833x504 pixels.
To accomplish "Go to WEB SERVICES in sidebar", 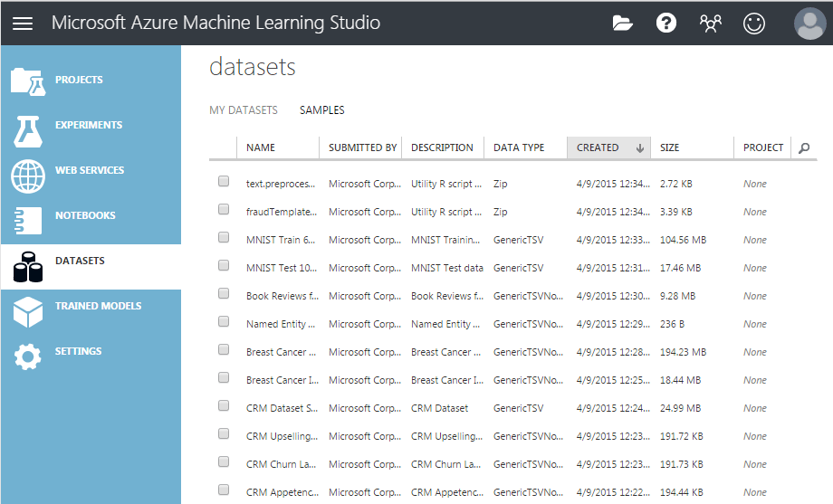I will pyautogui.click(x=90, y=170).
